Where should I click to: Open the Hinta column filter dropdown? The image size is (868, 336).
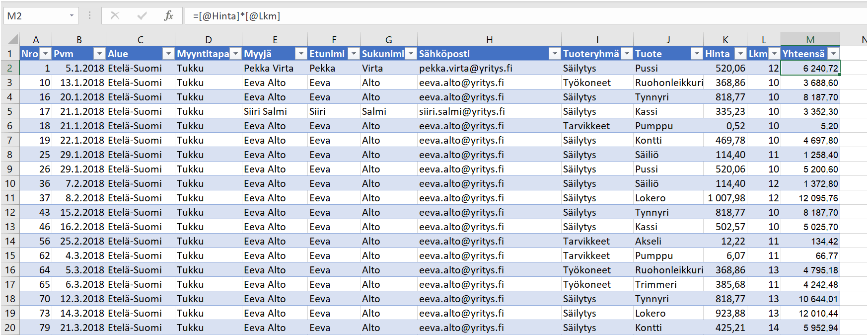point(740,54)
